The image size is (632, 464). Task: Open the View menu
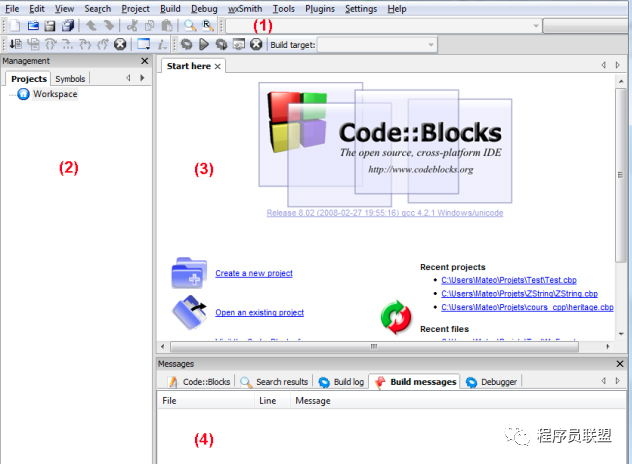click(64, 8)
